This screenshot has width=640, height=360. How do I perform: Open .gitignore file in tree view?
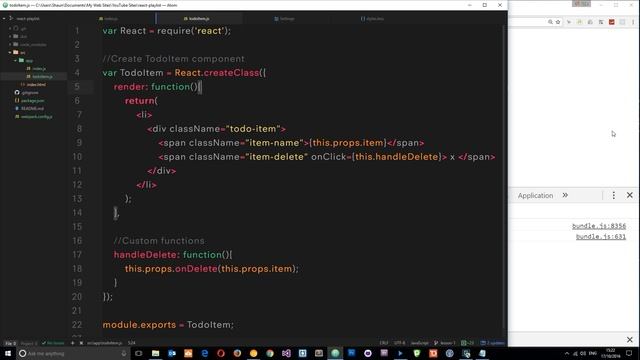click(x=27, y=93)
